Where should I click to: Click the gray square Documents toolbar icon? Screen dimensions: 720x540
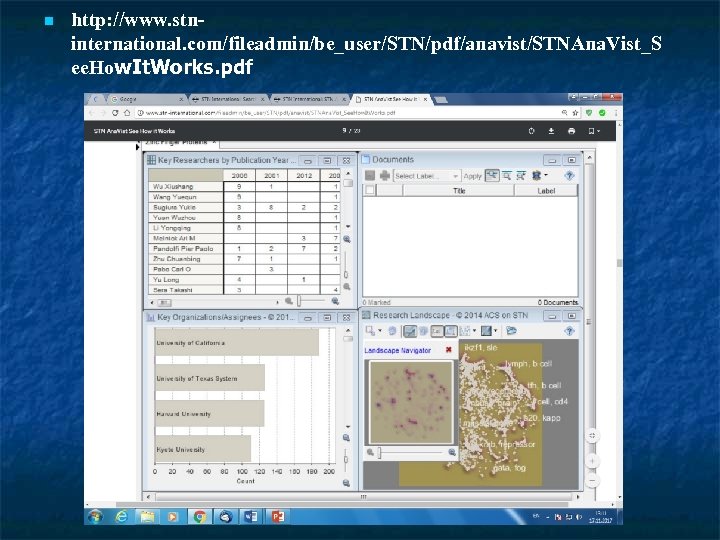(x=370, y=175)
